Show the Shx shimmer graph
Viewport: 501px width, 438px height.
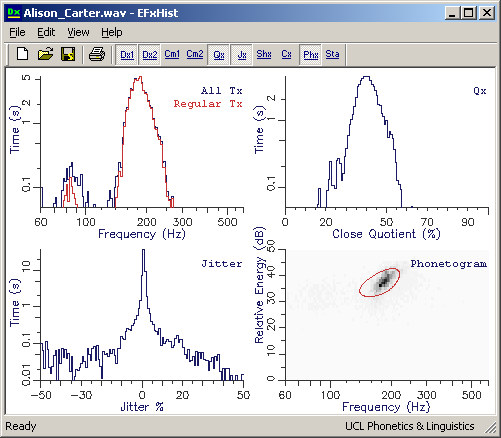tap(264, 54)
